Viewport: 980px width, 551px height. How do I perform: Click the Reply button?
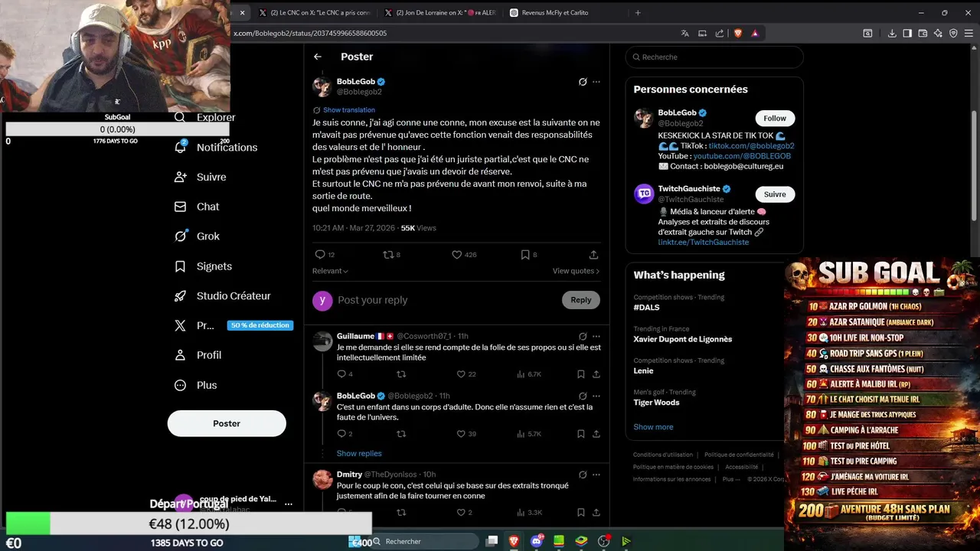click(x=581, y=300)
